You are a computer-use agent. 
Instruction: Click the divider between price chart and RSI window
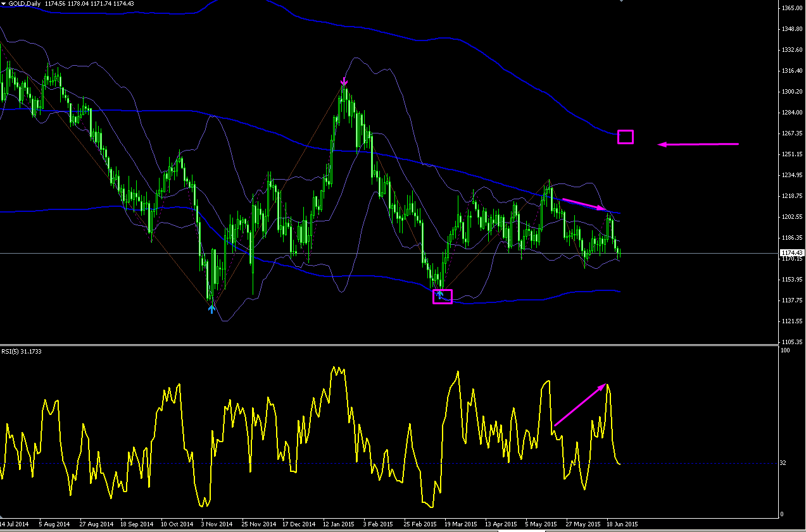pos(389,345)
